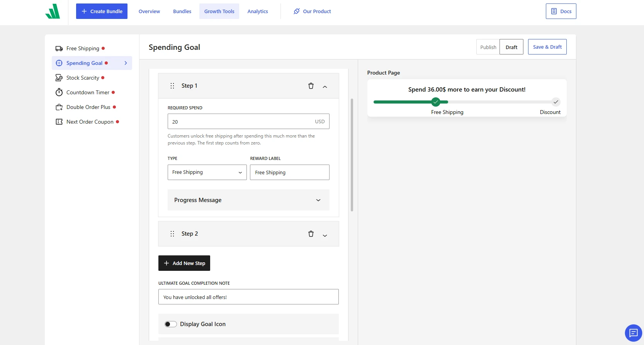Switch status to Publish
The image size is (644, 345).
(488, 47)
